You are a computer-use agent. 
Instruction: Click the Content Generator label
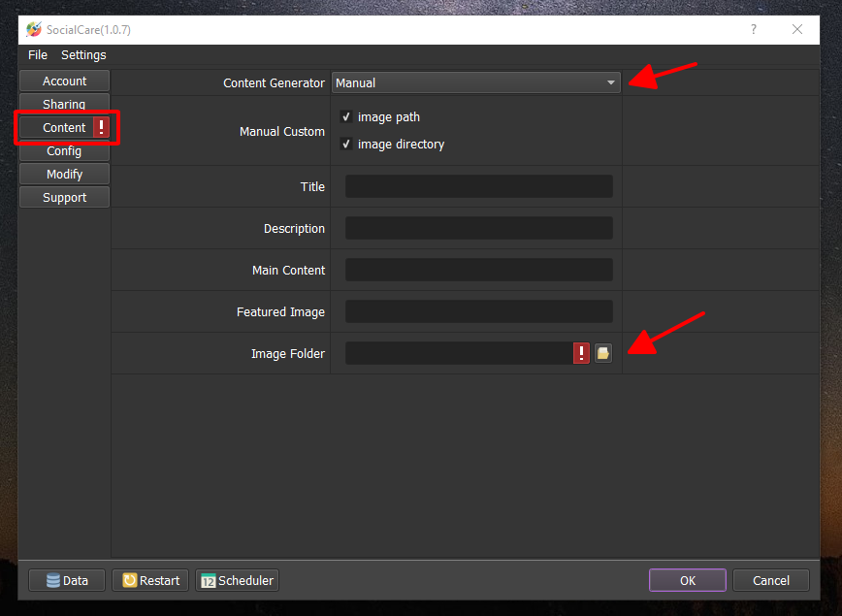[x=274, y=83]
